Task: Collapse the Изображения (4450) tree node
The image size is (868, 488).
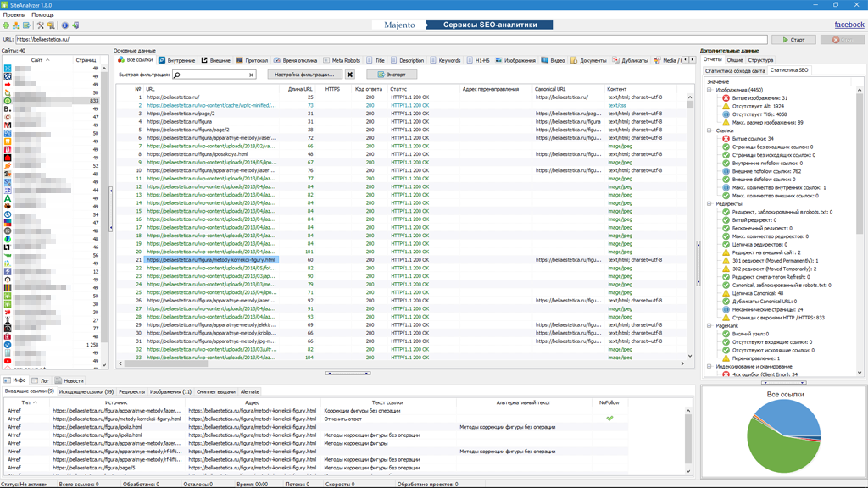Action: coord(709,90)
